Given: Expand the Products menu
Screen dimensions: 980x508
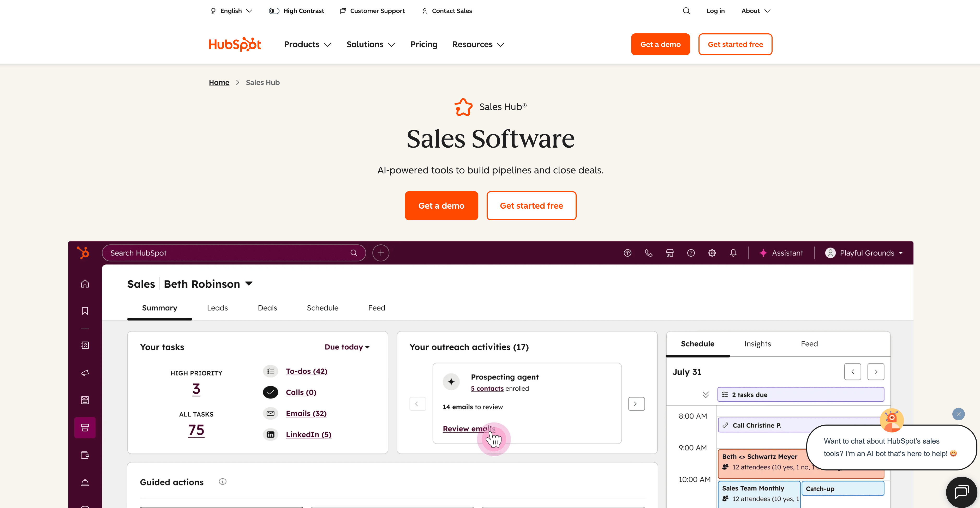Looking at the screenshot, I should [x=307, y=45].
